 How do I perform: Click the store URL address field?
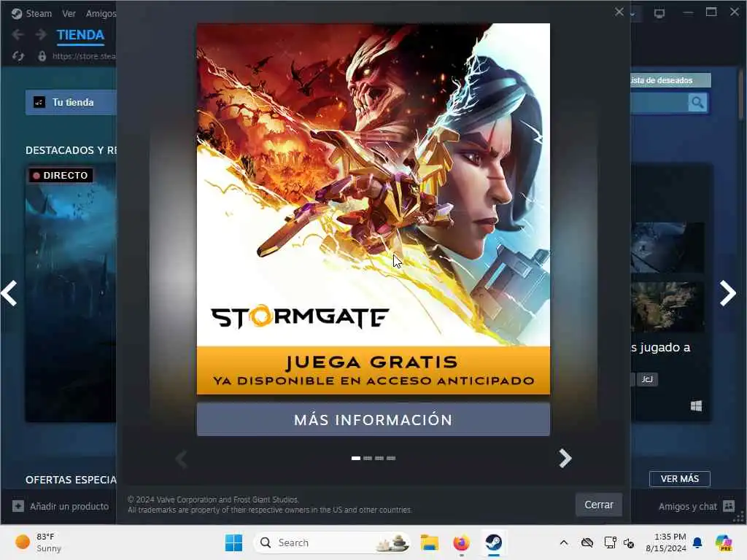pyautogui.click(x=84, y=56)
